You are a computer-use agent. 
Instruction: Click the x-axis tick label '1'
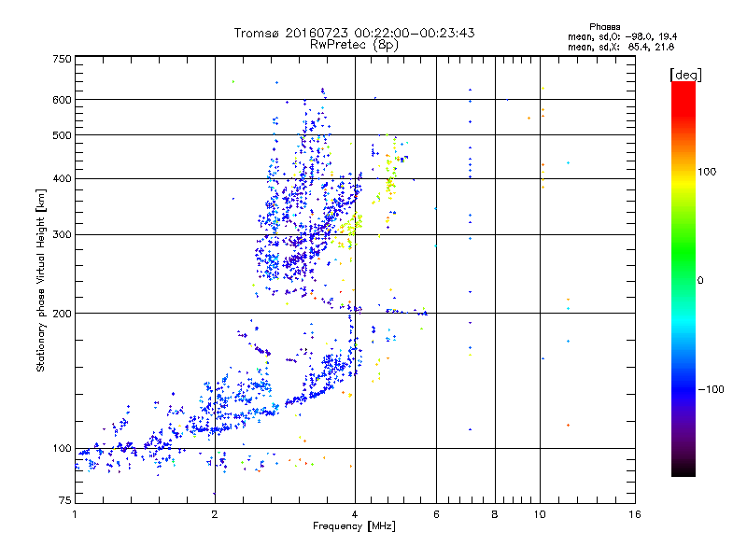pos(75,514)
